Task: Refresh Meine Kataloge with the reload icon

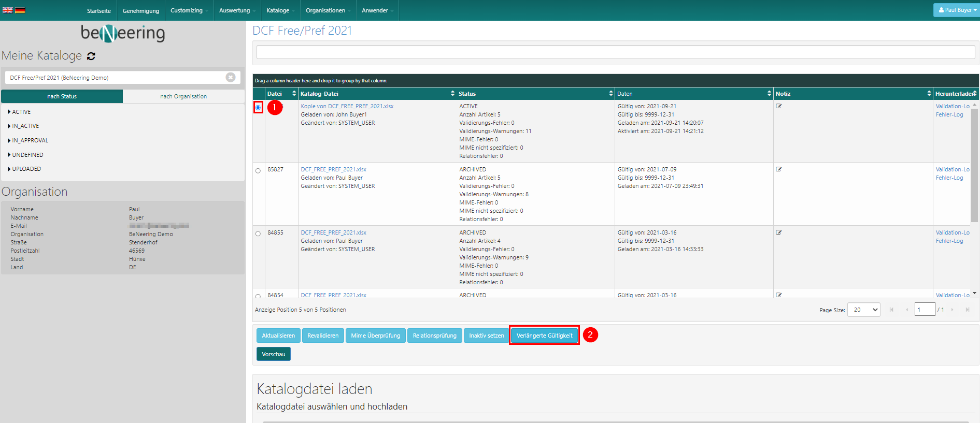Action: tap(91, 56)
